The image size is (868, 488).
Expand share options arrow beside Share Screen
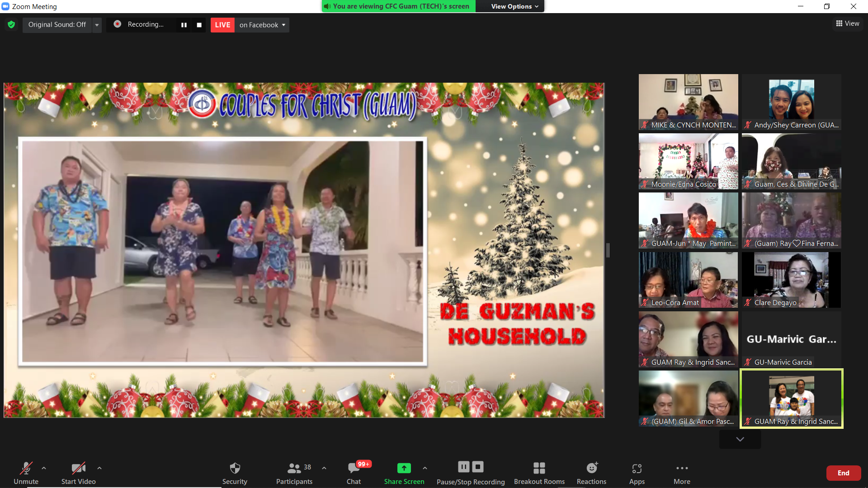[x=425, y=468]
